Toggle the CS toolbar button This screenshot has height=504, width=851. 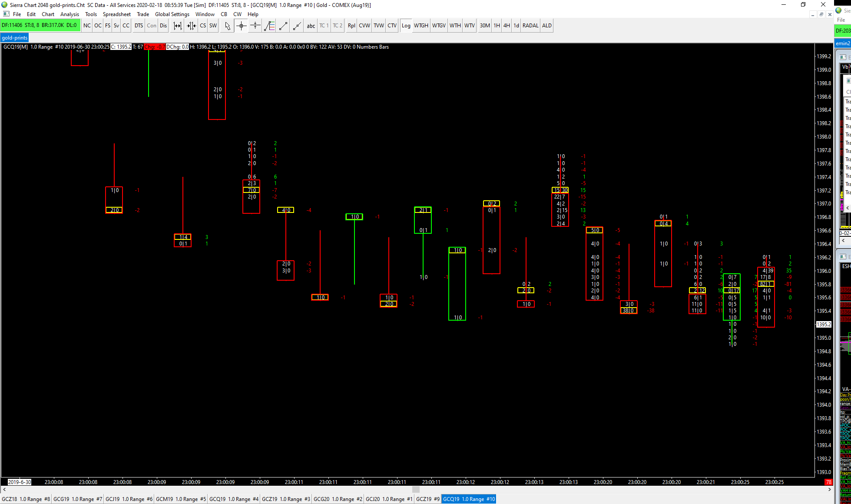coord(203,26)
